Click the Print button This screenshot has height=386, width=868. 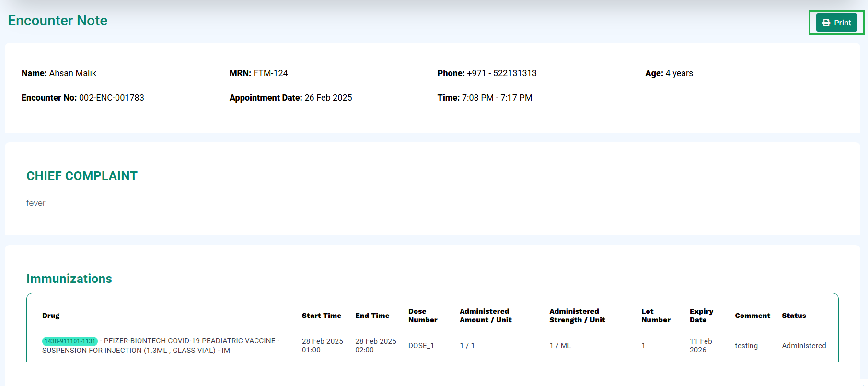[836, 23]
